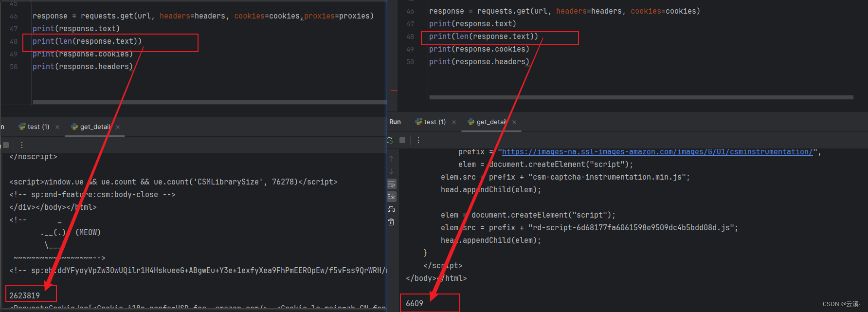Click print(response.cookies) in the right editor

(x=479, y=49)
